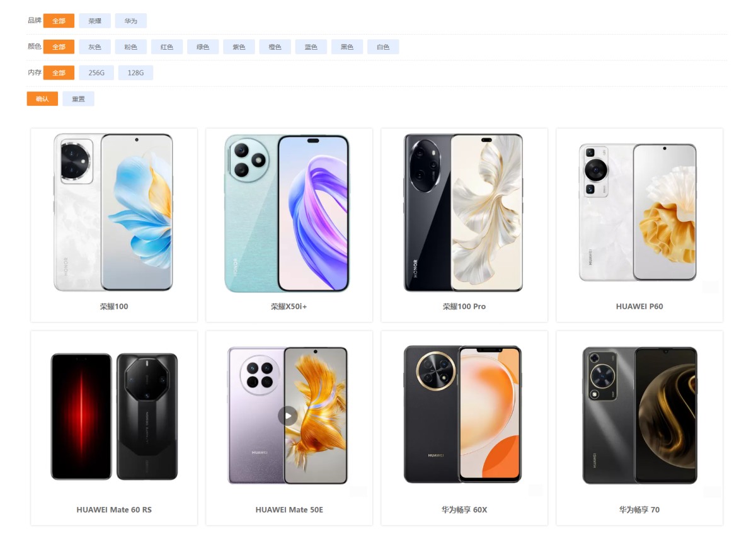Filter by 灰色 color
The width and height of the screenshot is (756, 553).
pos(95,47)
